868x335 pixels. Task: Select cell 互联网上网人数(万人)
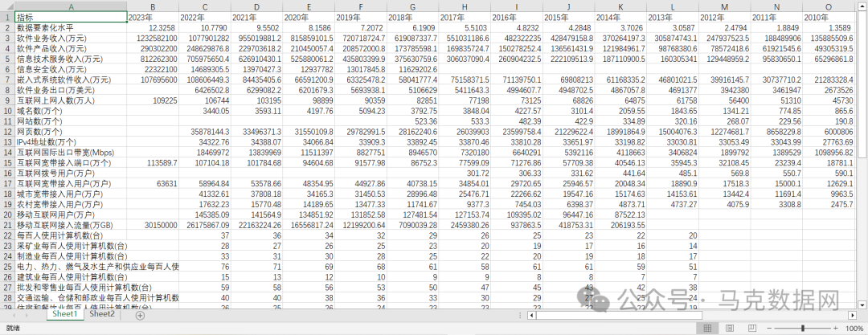70,100
